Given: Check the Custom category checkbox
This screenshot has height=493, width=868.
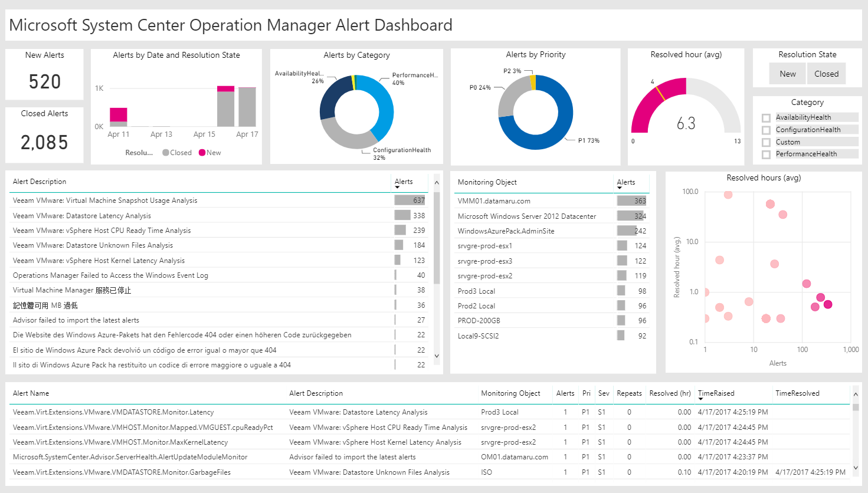Looking at the screenshot, I should tap(766, 143).
